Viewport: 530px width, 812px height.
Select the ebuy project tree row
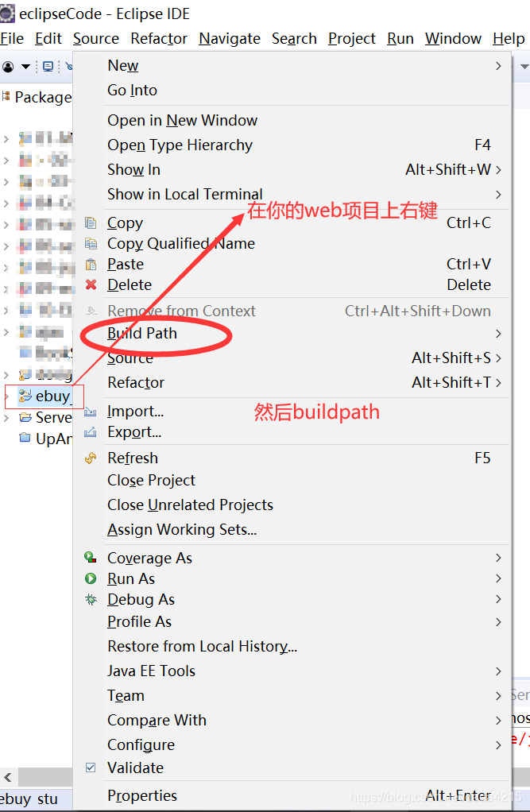pyautogui.click(x=44, y=396)
